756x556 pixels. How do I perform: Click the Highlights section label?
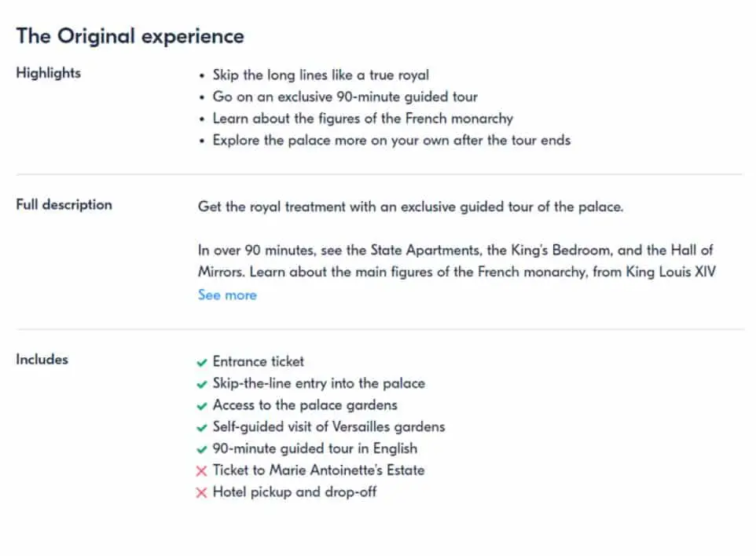click(x=48, y=73)
